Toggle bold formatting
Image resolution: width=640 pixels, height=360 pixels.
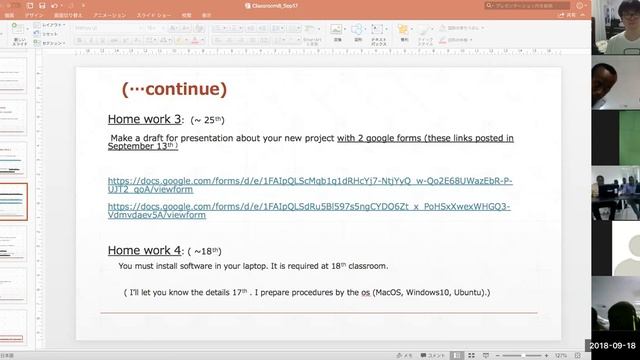tap(80, 40)
